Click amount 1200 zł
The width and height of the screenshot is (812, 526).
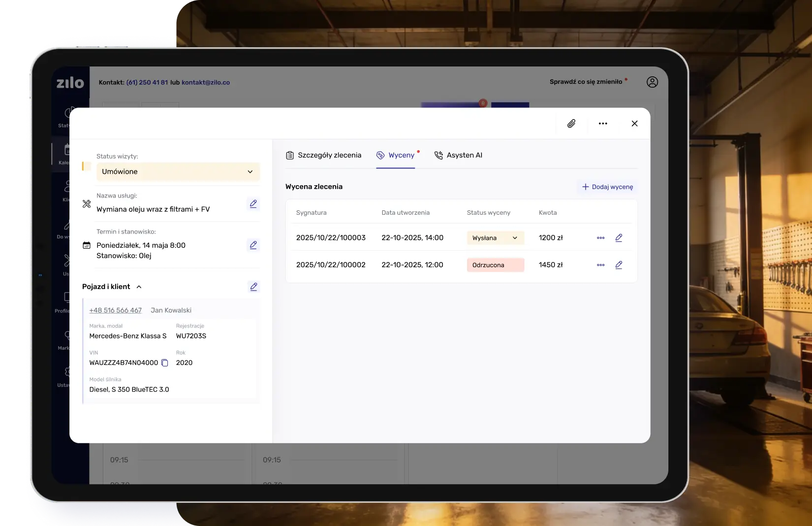551,238
